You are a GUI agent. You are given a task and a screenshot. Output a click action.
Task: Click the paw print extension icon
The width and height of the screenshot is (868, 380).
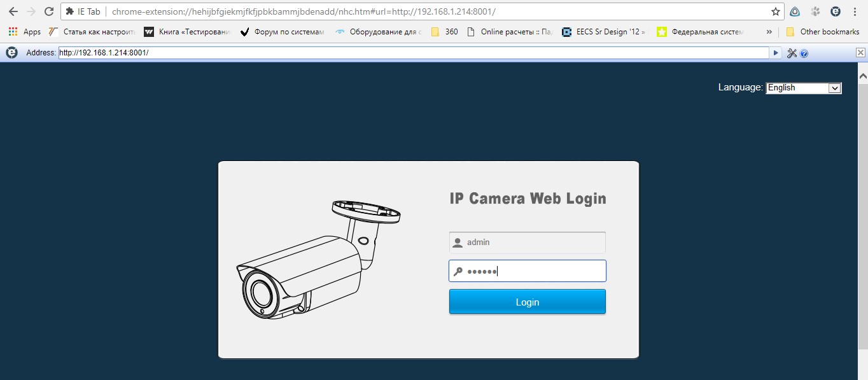coord(815,11)
